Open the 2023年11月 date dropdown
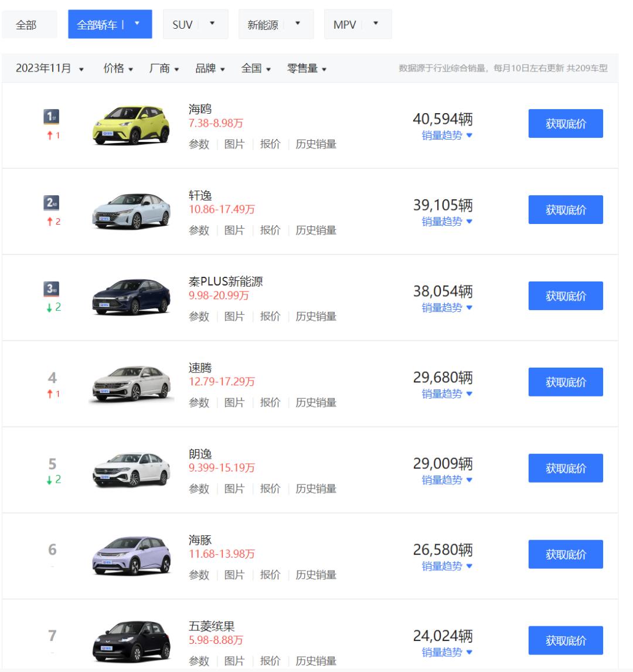Image resolution: width=633 pixels, height=672 pixels. coord(49,69)
